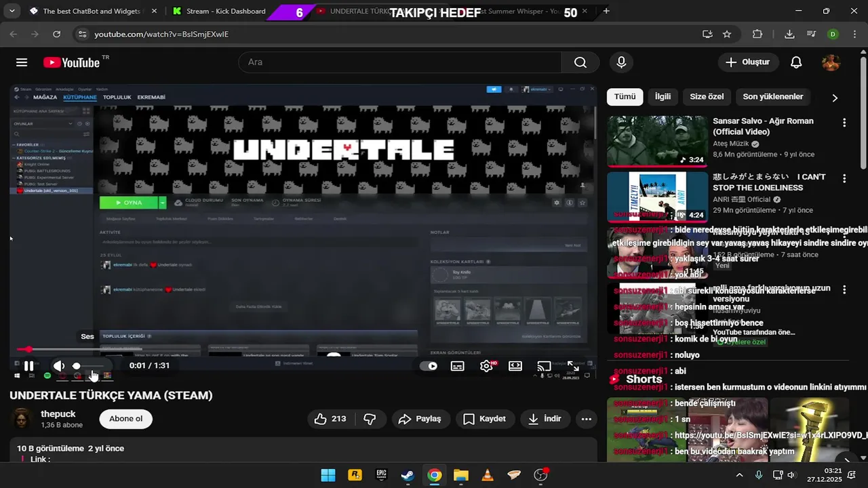868x488 pixels.
Task: Open thepuck channel name link
Action: (58, 414)
